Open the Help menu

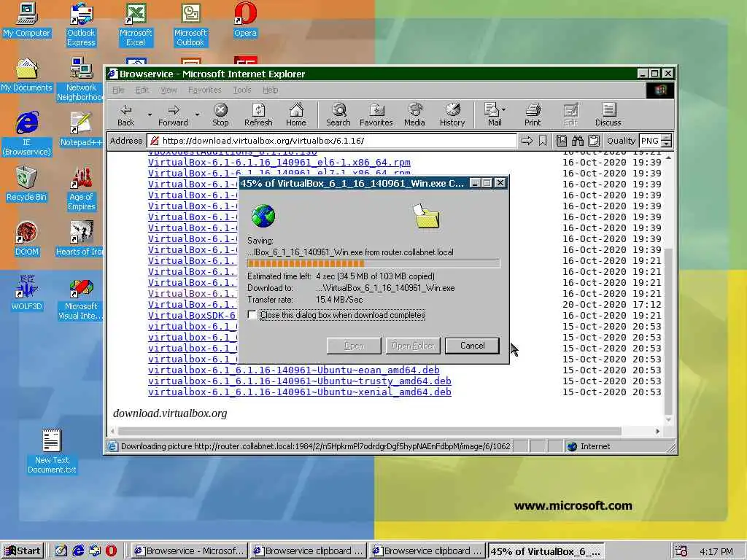(x=270, y=90)
